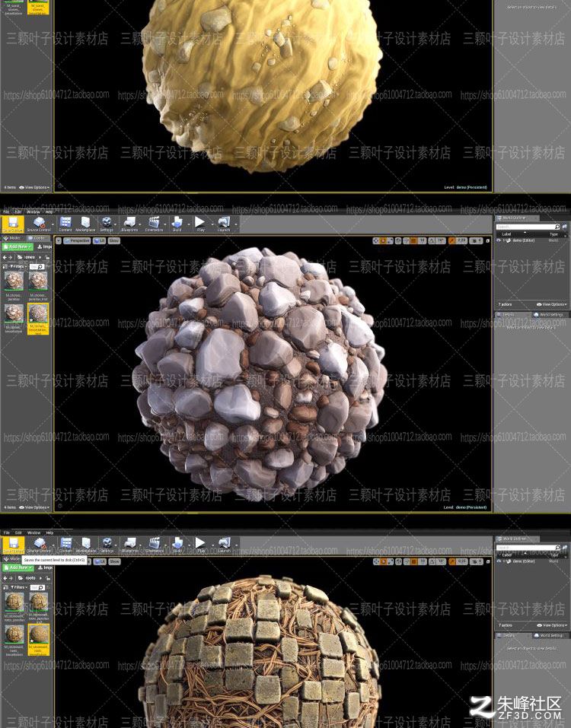Image resolution: width=571 pixels, height=728 pixels.
Task: Switch to World Settings tab in stones editor
Action: click(549, 315)
